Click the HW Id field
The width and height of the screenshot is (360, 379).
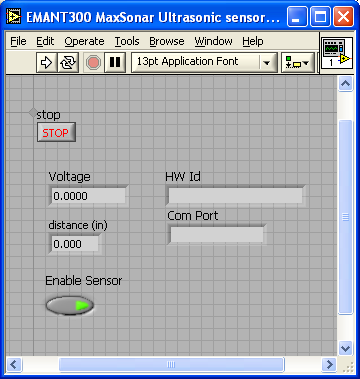pyautogui.click(x=235, y=196)
